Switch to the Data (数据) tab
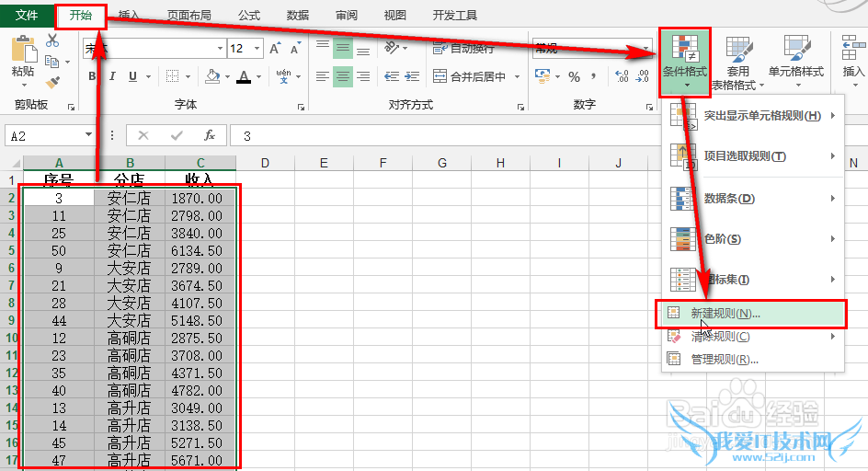 [298, 16]
